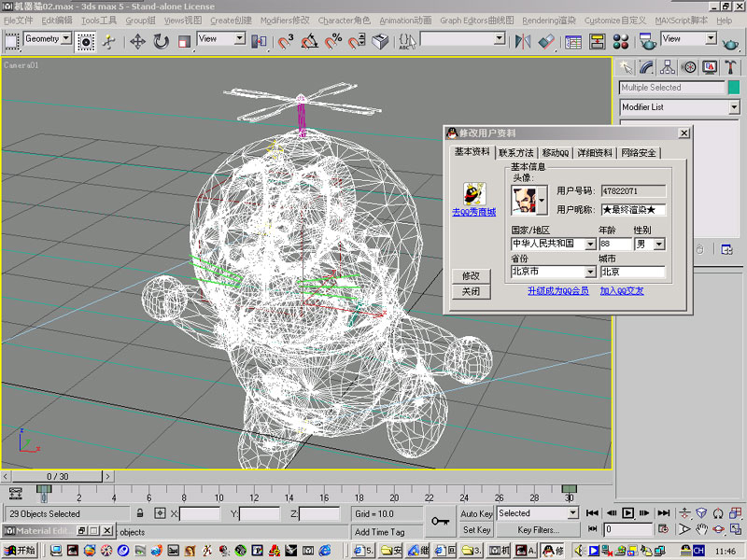Follow the 去QQ秀商城 link
The image size is (747, 560).
click(x=474, y=212)
